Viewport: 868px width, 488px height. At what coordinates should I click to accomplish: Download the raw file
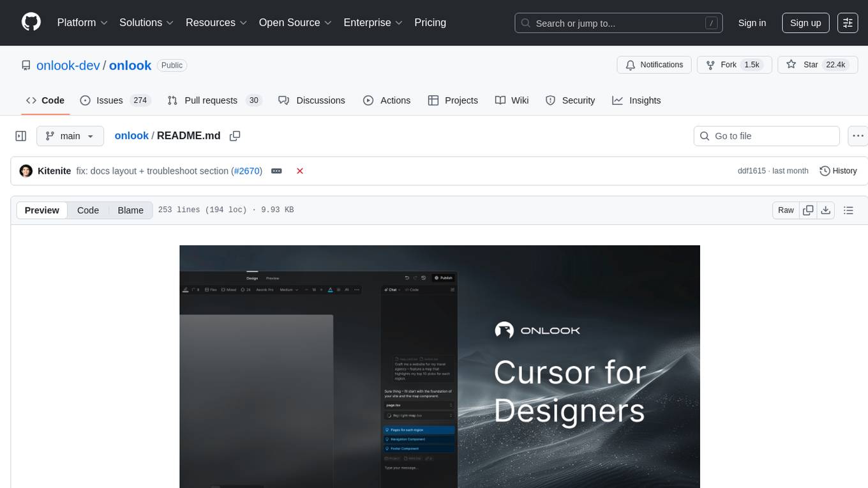pyautogui.click(x=825, y=210)
